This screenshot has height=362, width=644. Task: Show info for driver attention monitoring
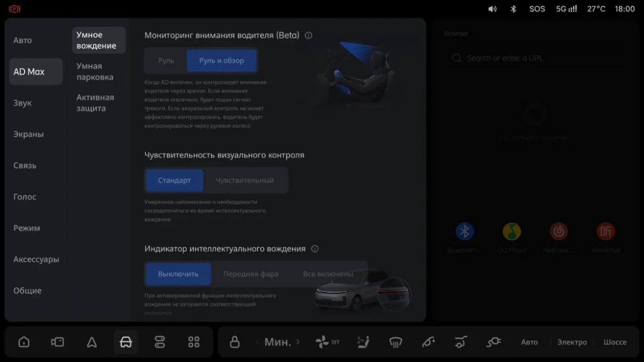coord(309,35)
